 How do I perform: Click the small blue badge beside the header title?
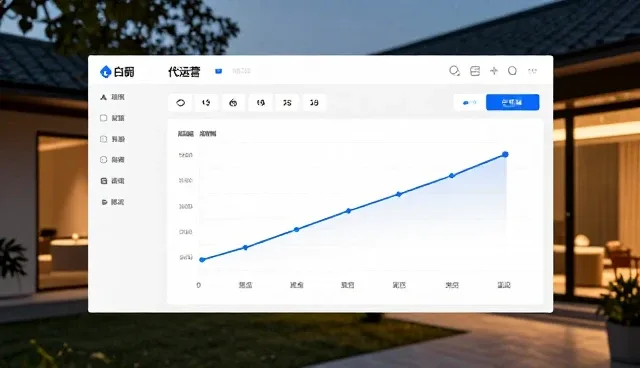(219, 71)
